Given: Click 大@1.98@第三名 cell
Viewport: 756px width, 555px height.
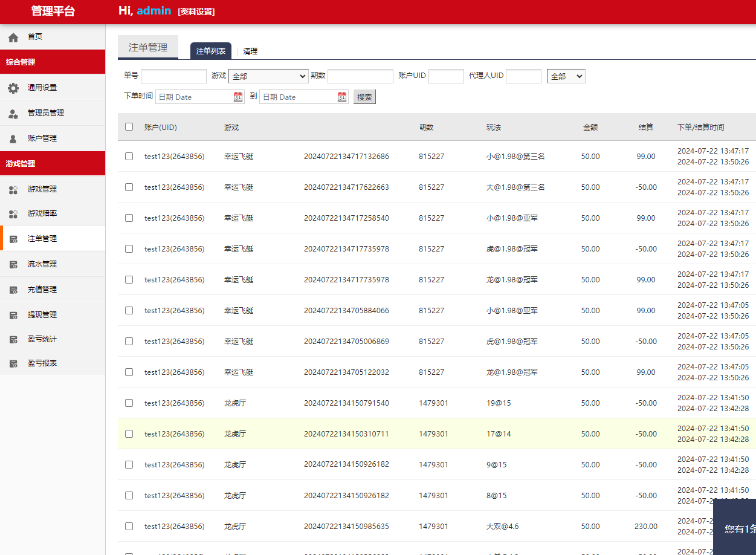Looking at the screenshot, I should (515, 187).
